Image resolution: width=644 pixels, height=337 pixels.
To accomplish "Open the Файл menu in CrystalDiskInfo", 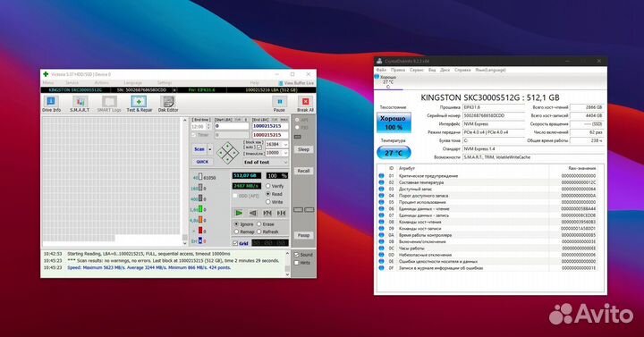I will 381,71.
